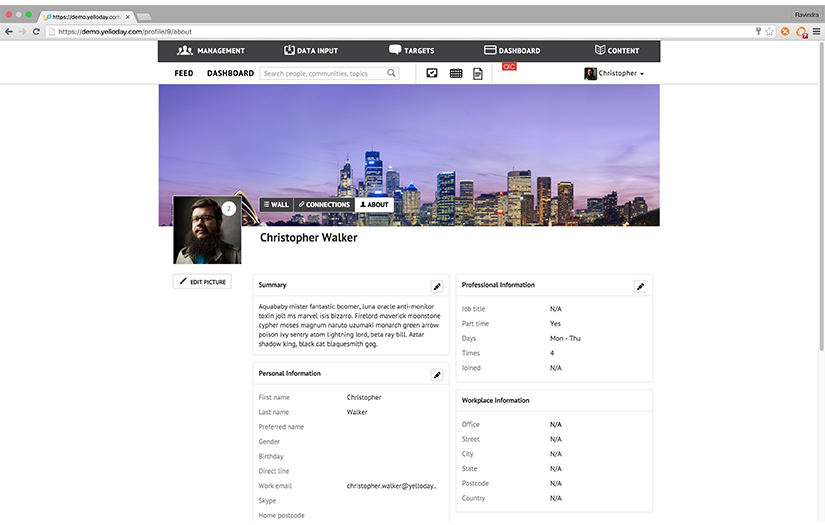This screenshot has height=525, width=825.
Task: Click the search magnifier icon
Action: coord(391,73)
